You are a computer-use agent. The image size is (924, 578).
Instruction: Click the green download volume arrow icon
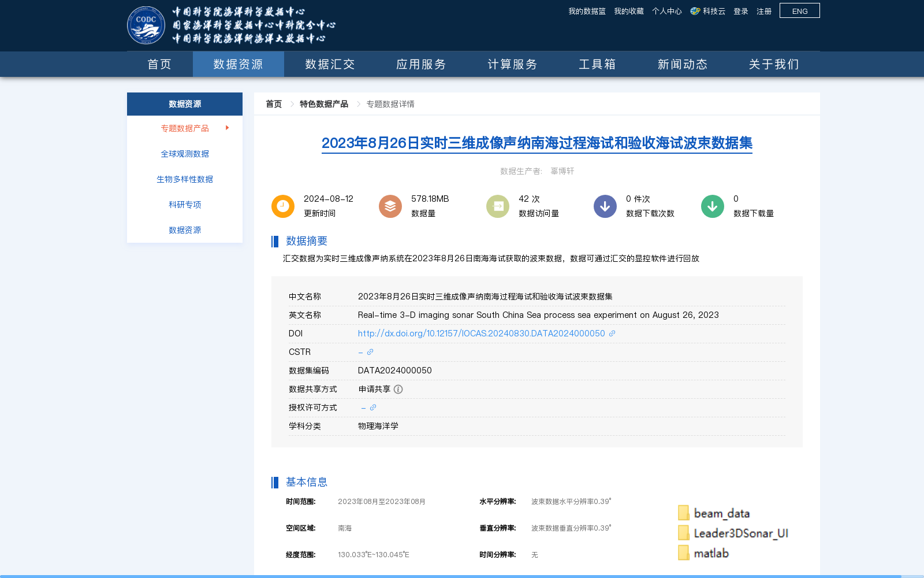[713, 206]
